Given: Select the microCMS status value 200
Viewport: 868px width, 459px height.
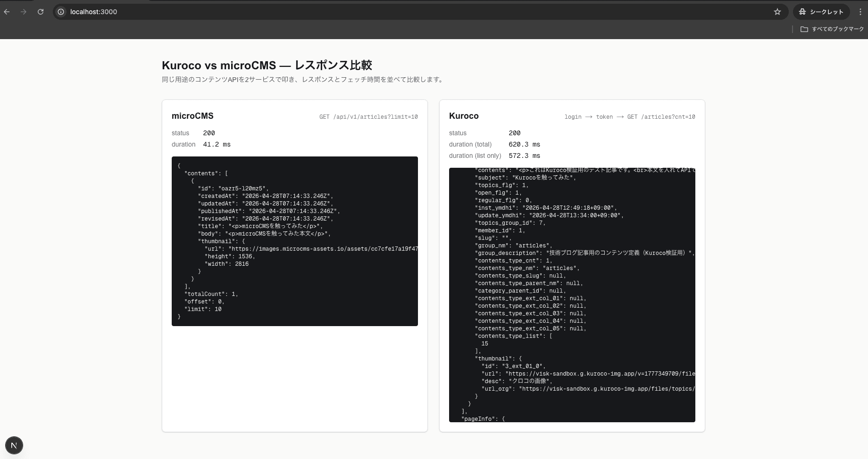Looking at the screenshot, I should point(209,133).
